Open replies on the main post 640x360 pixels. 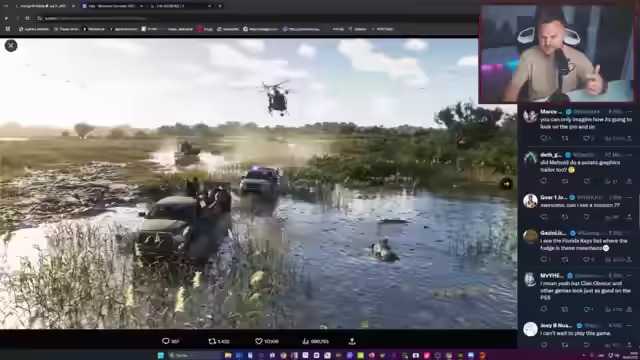tap(170, 341)
